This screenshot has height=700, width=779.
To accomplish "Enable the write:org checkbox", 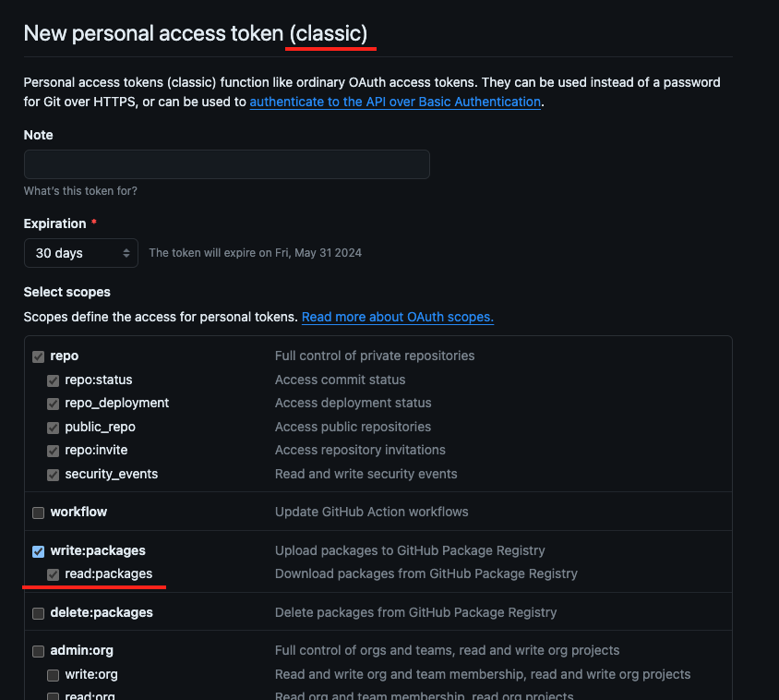I will point(54,675).
